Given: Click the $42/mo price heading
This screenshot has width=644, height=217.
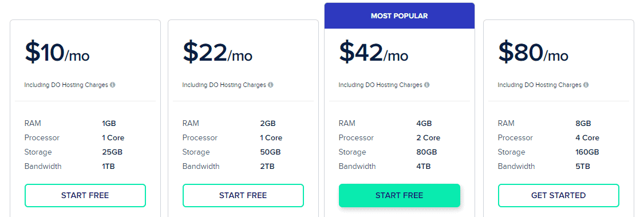Looking at the screenshot, I should coord(374,52).
